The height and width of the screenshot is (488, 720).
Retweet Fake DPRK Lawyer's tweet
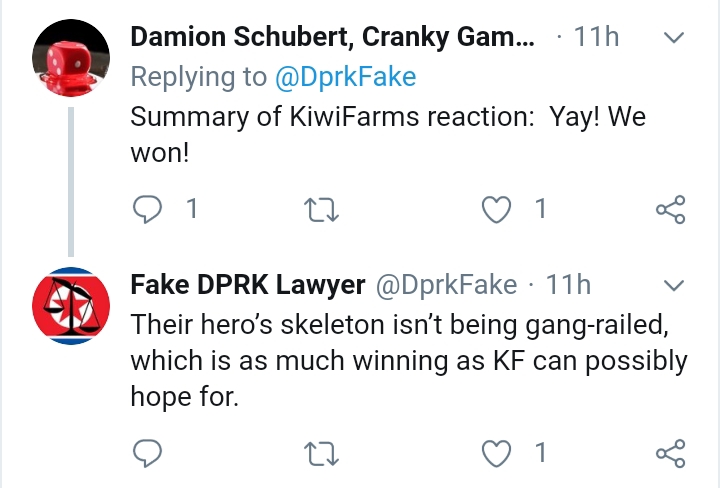point(321,454)
